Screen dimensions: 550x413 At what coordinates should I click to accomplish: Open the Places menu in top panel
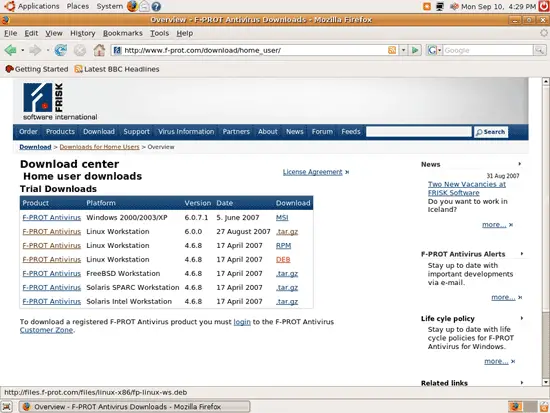[78, 6]
